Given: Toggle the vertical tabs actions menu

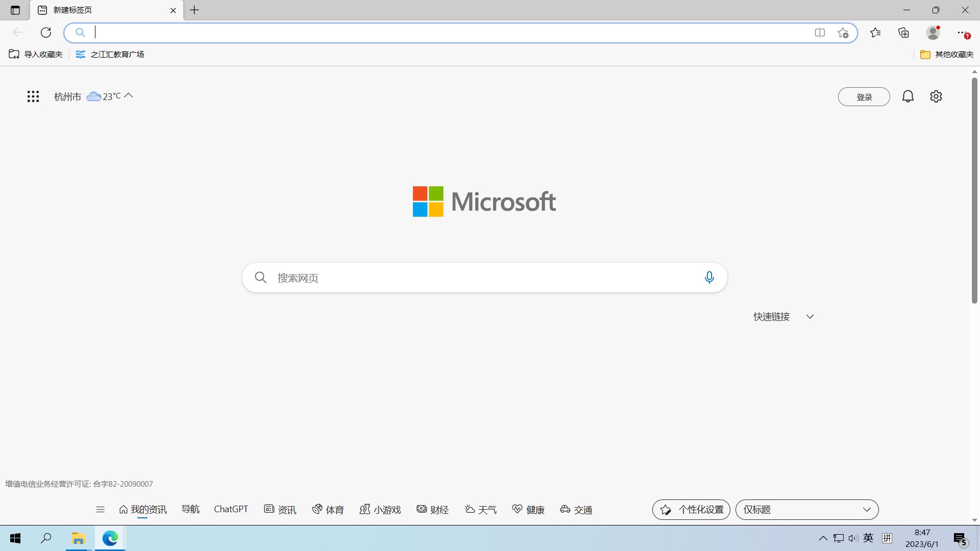Looking at the screenshot, I should point(15,10).
